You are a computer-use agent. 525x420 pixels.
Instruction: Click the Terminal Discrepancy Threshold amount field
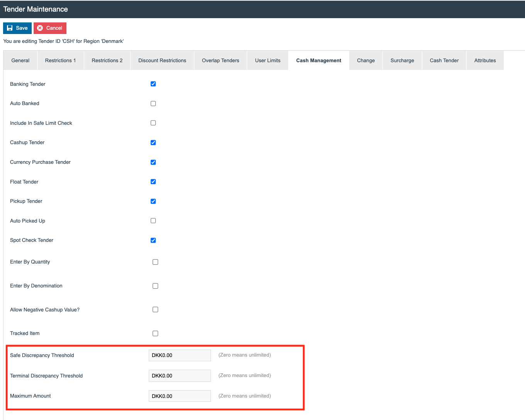tap(180, 376)
